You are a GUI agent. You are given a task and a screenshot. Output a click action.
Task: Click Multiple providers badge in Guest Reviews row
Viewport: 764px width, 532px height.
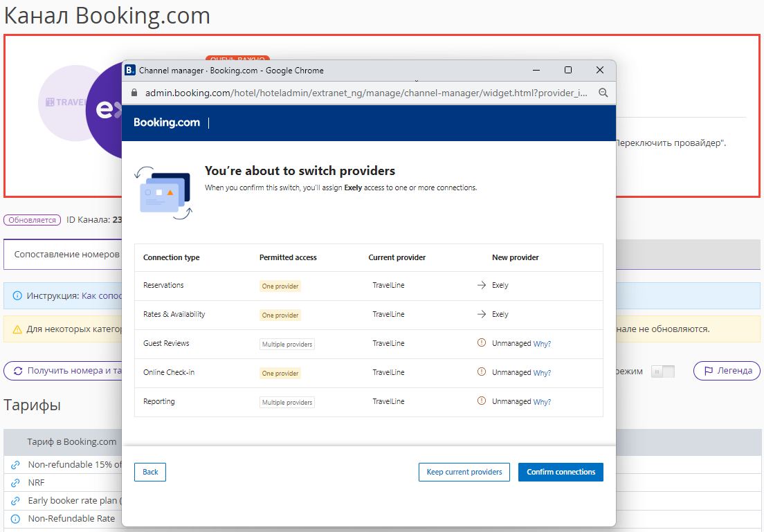pyautogui.click(x=287, y=344)
